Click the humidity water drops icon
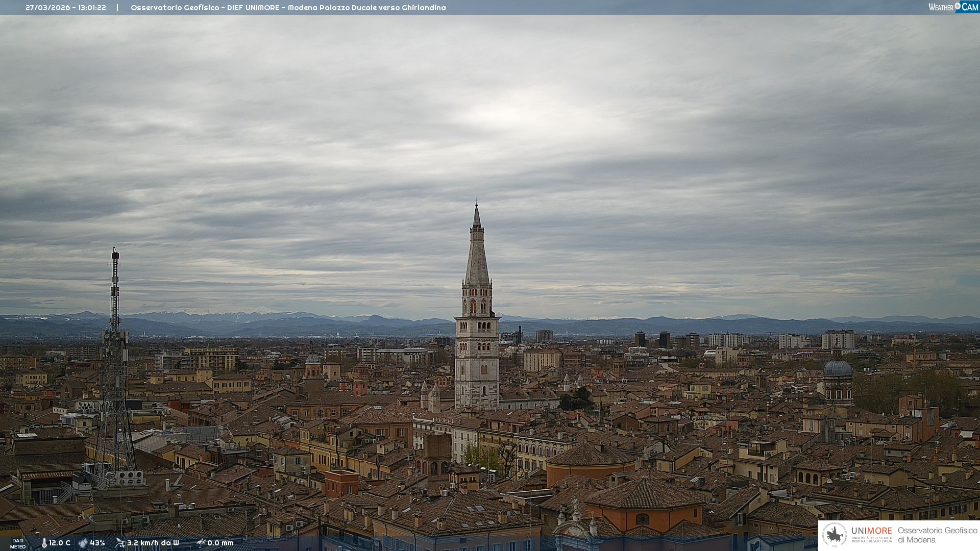980x551 pixels. click(x=83, y=543)
